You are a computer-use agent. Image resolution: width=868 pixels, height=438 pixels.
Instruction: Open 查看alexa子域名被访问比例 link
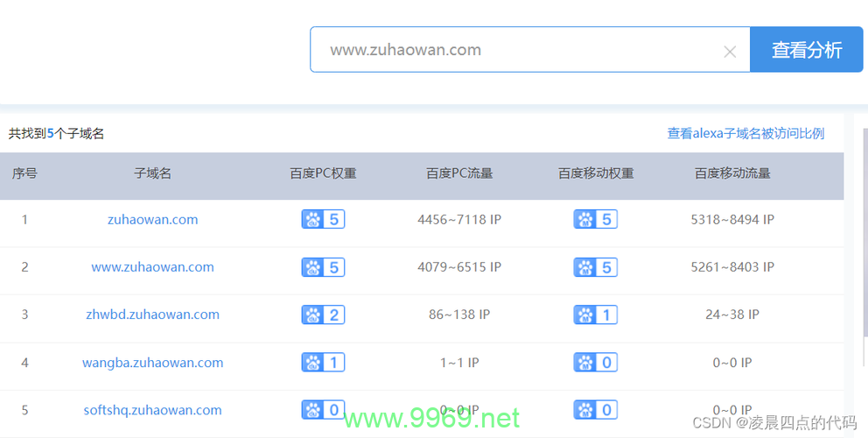click(x=745, y=134)
